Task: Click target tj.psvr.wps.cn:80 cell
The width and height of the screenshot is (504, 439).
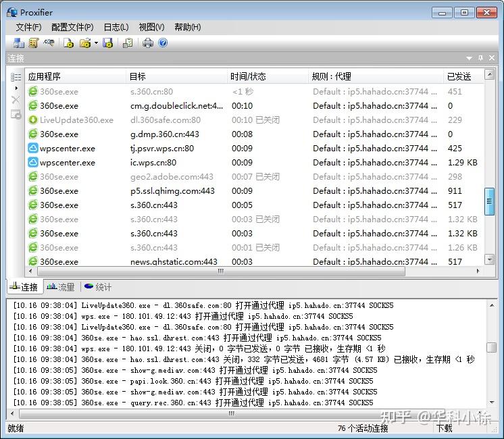Action: tap(162, 148)
